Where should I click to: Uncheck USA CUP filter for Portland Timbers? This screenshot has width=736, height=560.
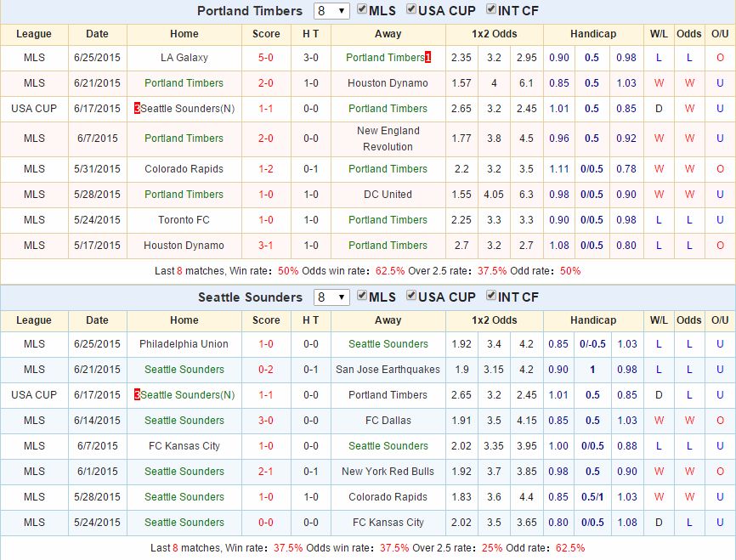point(411,8)
